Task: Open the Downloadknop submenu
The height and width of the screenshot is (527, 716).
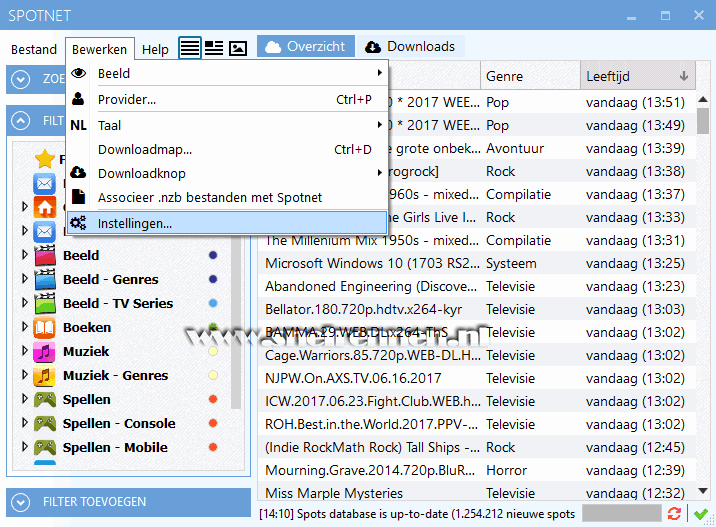Action: pos(227,174)
